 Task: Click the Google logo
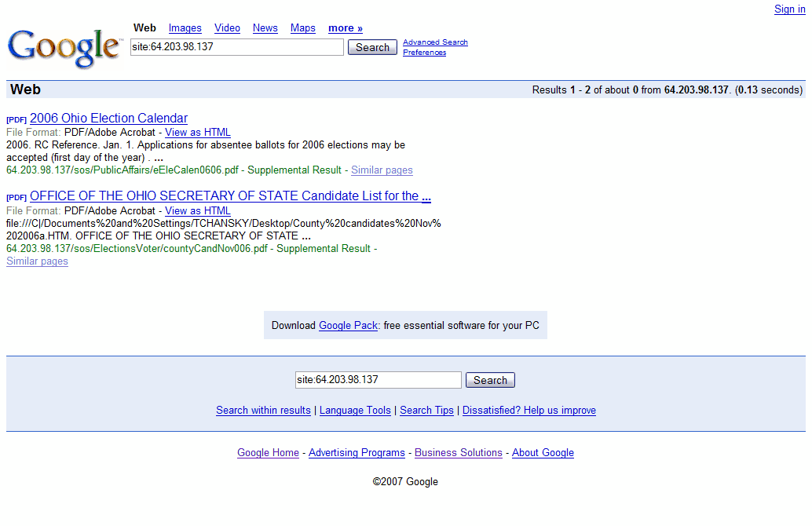[x=64, y=48]
